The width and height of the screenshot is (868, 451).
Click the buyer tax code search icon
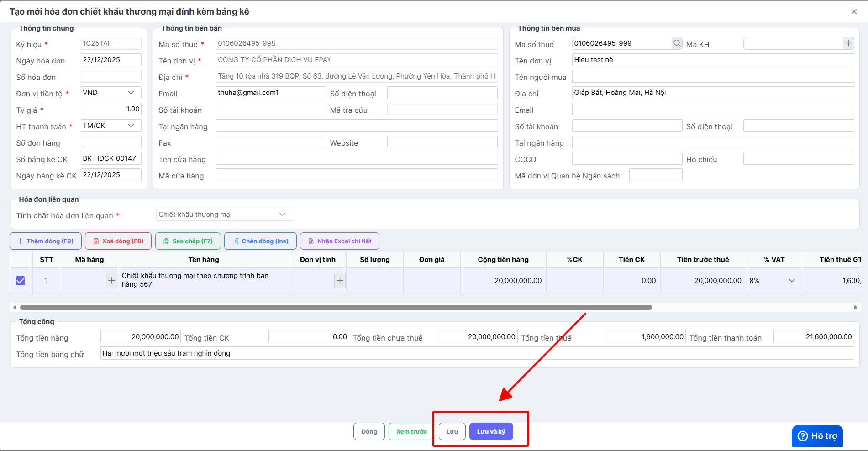[677, 43]
